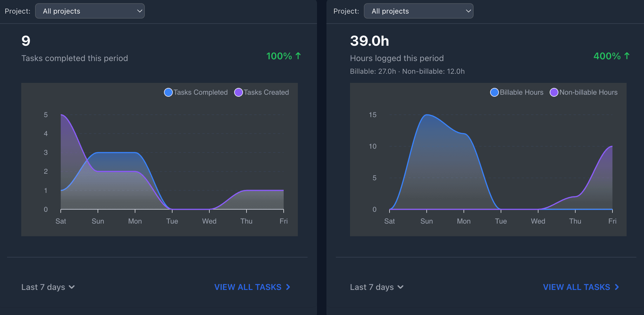Open the right Project All projects dropdown
644x315 pixels.
(x=418, y=11)
